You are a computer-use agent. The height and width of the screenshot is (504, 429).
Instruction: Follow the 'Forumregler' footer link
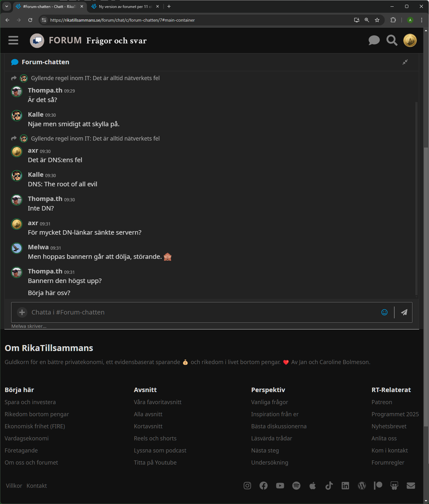tap(388, 463)
